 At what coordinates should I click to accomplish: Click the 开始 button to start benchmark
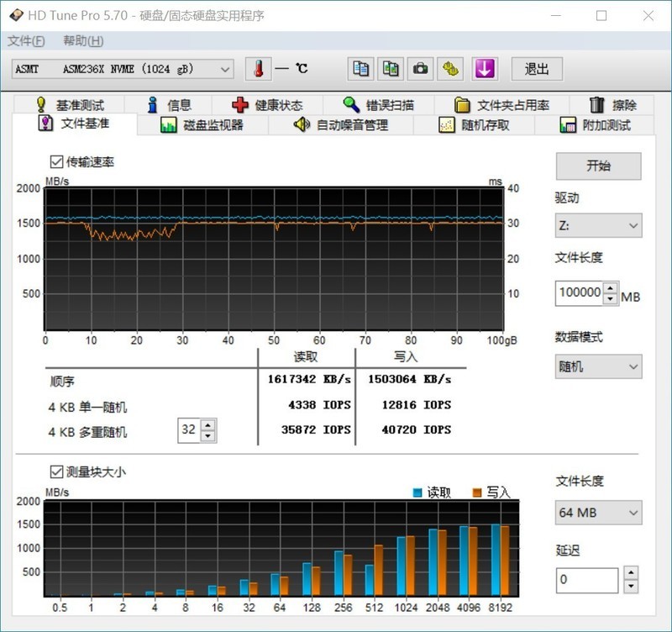coord(598,166)
